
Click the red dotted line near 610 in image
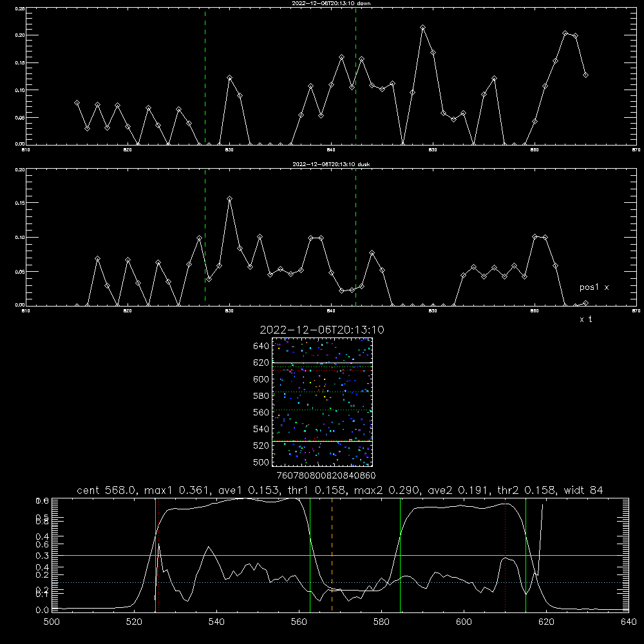(x=322, y=371)
